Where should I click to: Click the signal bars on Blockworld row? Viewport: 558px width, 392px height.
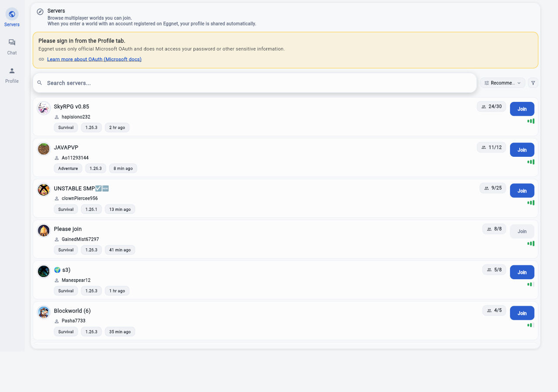pos(531,325)
